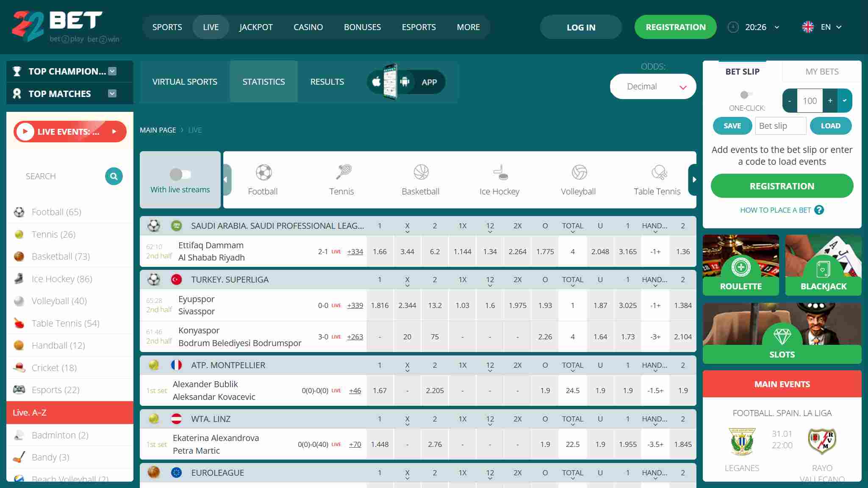
Task: Toggle the One-Click betting switch
Action: [746, 94]
